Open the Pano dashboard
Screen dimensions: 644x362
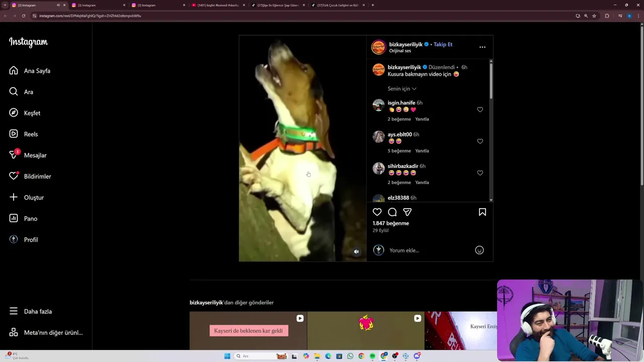[x=24, y=219]
